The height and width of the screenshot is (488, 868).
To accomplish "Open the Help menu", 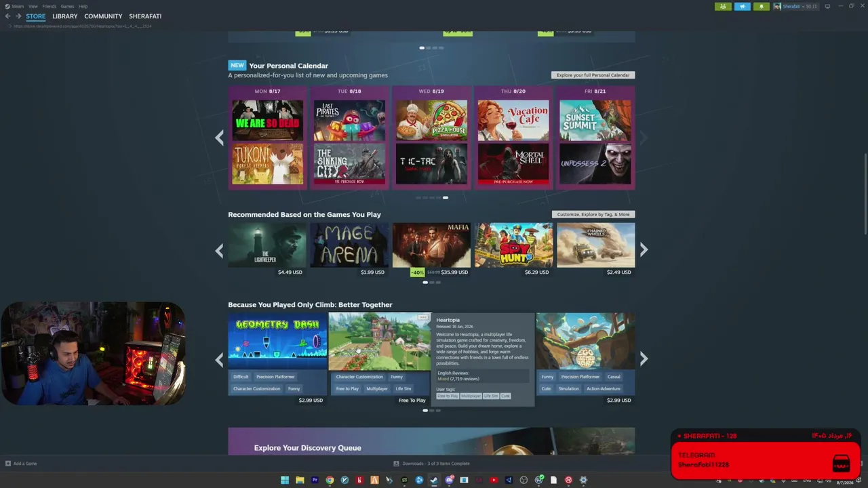I will [x=83, y=6].
